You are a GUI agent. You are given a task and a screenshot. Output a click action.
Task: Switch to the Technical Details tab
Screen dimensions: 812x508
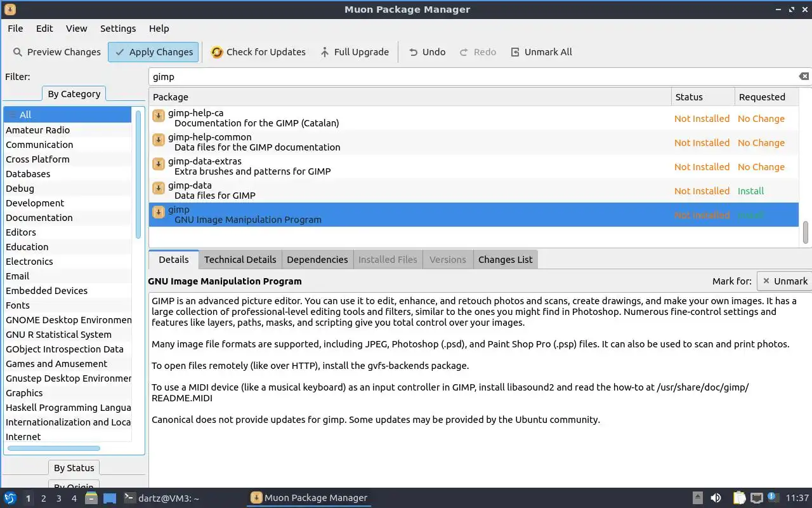(x=240, y=260)
